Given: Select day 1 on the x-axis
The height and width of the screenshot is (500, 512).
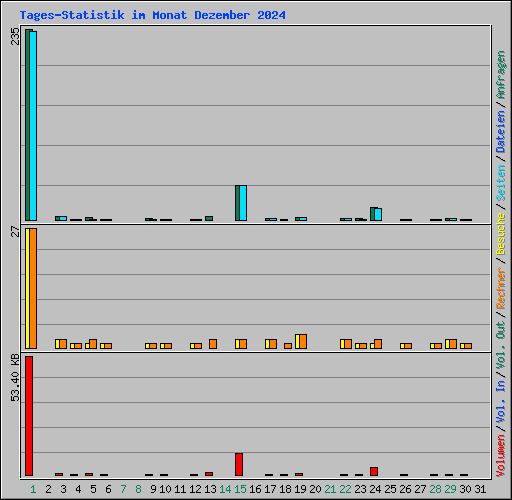Looking at the screenshot, I should 33,489.
